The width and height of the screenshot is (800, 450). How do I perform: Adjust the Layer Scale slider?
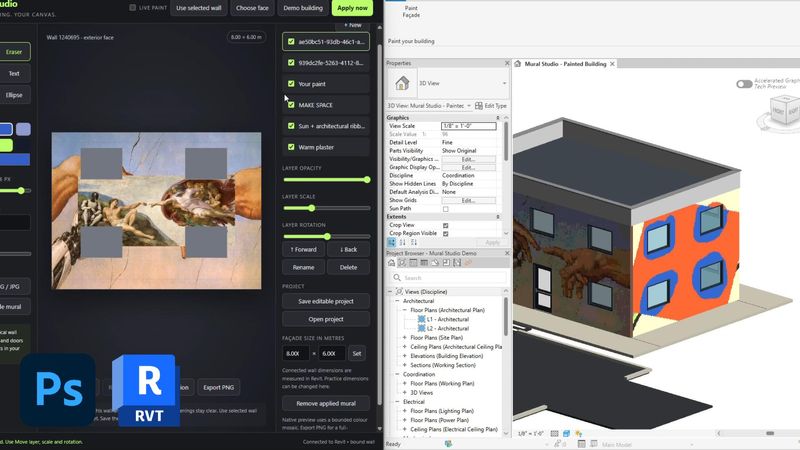(327, 208)
